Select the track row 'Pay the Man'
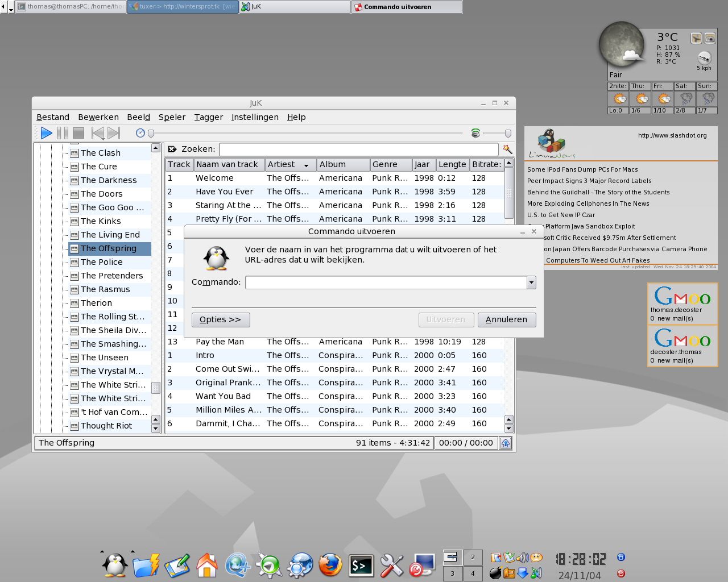The image size is (728, 582). (x=334, y=342)
